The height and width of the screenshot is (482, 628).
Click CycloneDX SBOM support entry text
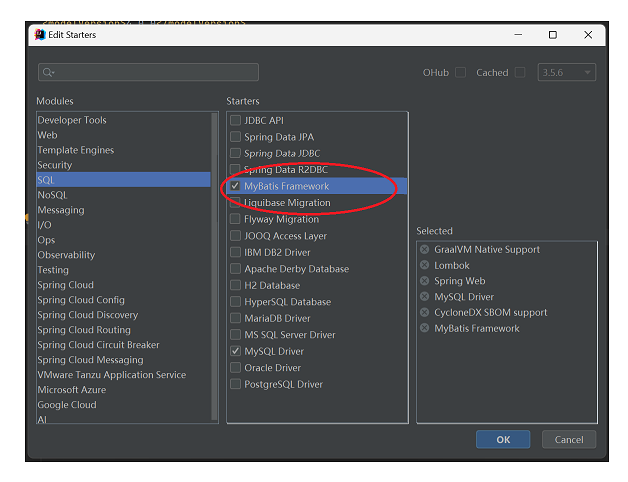(491, 312)
